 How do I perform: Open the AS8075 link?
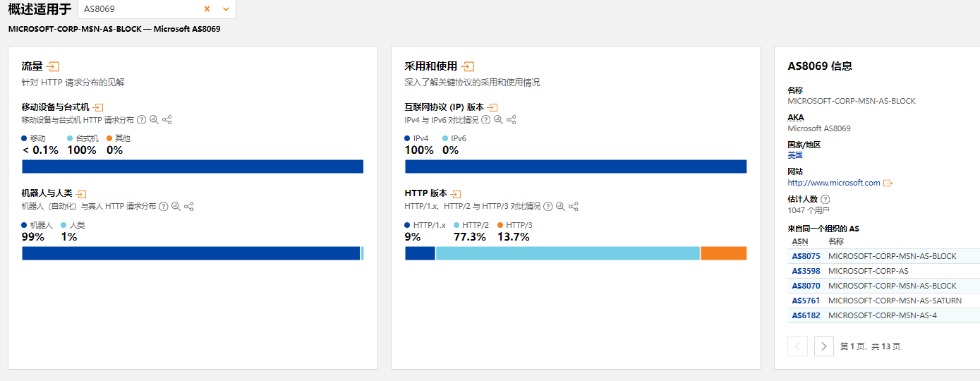point(806,256)
